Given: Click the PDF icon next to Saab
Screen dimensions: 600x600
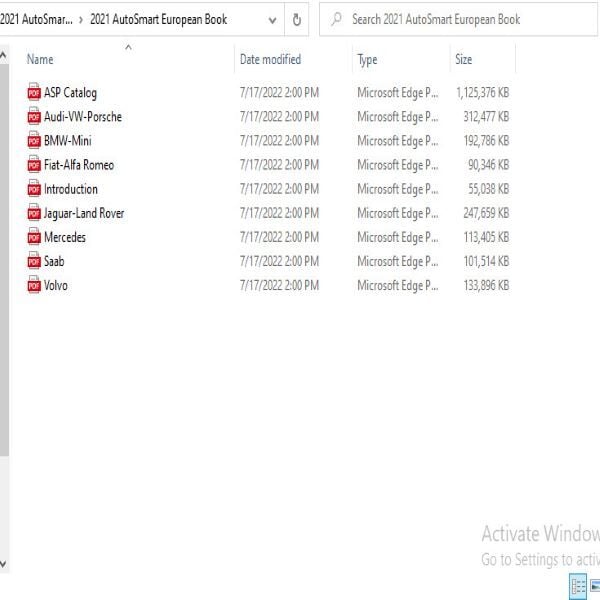Looking at the screenshot, I should coord(34,261).
